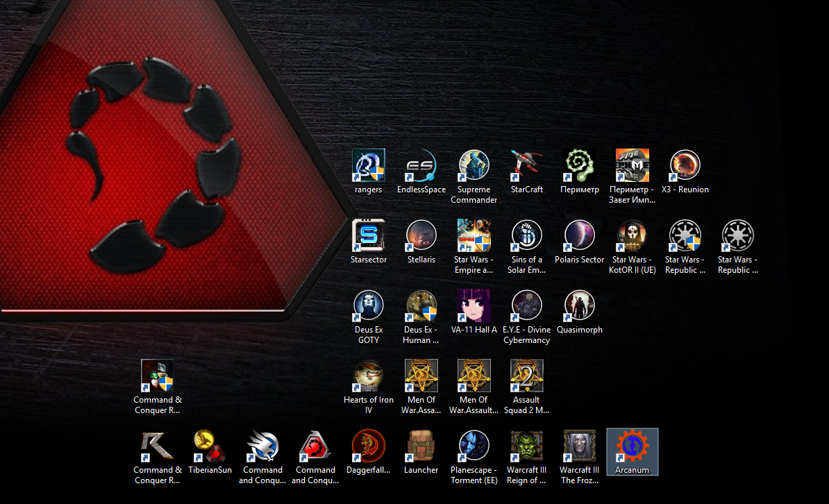Click the Polaris Sector icon
This screenshot has height=504, width=829.
click(580, 235)
